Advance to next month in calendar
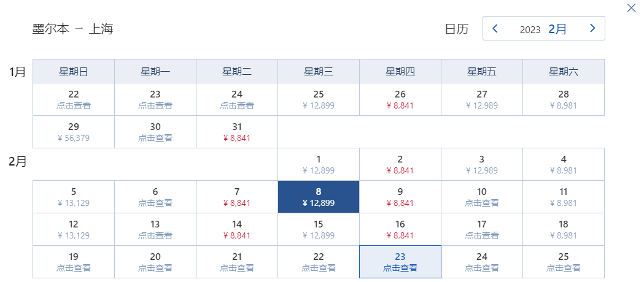 pos(592,28)
